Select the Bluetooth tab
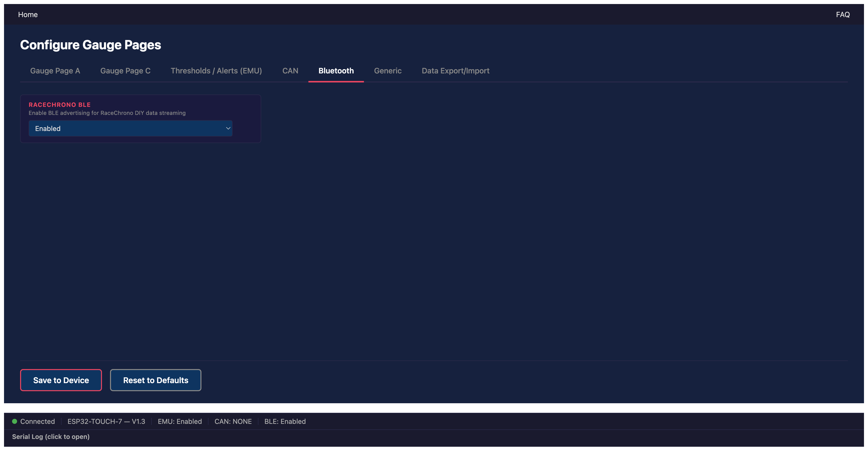This screenshot has height=451, width=868. click(x=336, y=70)
